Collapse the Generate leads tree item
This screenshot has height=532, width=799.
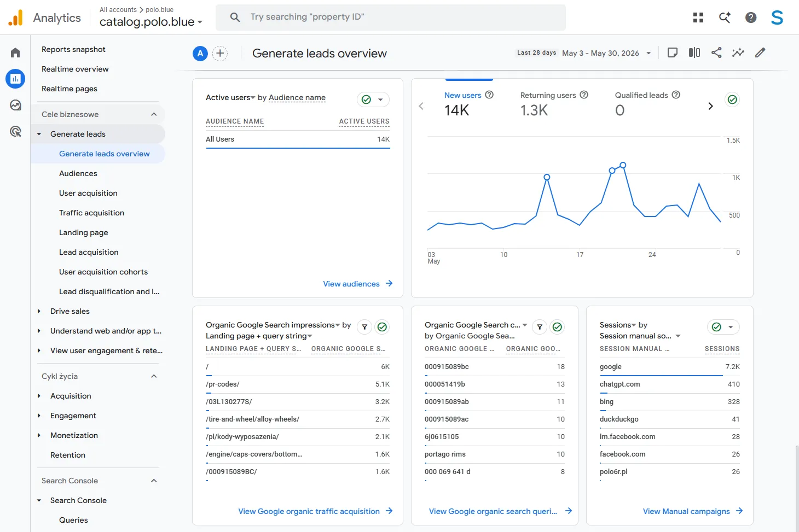coord(39,134)
